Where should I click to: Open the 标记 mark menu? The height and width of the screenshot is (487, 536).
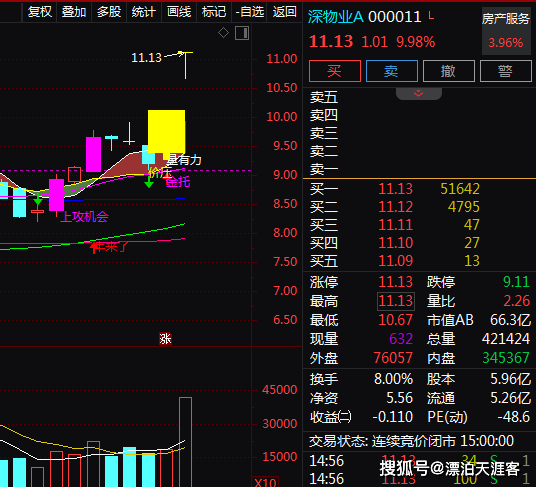tap(214, 12)
